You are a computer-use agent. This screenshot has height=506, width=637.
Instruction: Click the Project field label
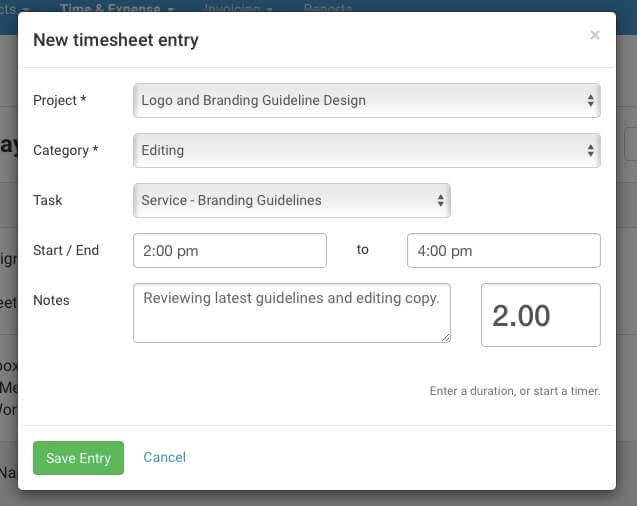[x=59, y=100]
